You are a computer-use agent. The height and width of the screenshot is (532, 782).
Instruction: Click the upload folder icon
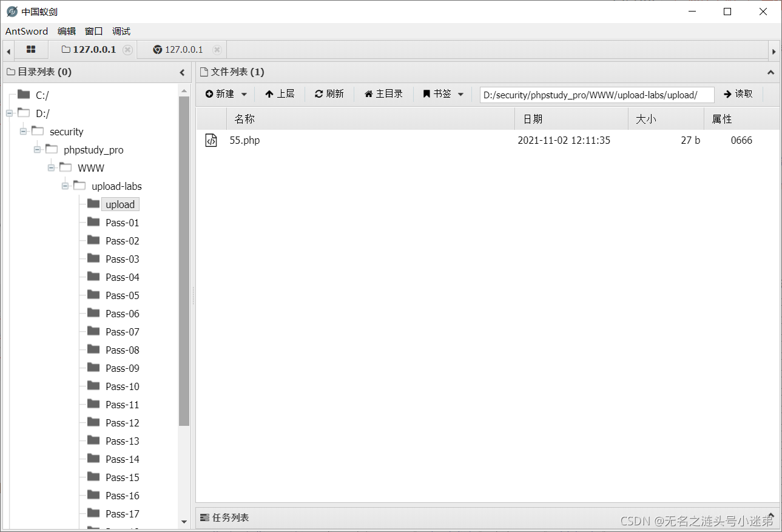[x=93, y=204]
